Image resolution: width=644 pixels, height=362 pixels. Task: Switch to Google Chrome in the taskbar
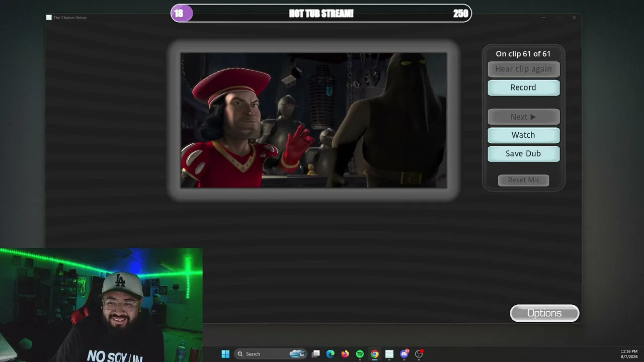click(374, 354)
